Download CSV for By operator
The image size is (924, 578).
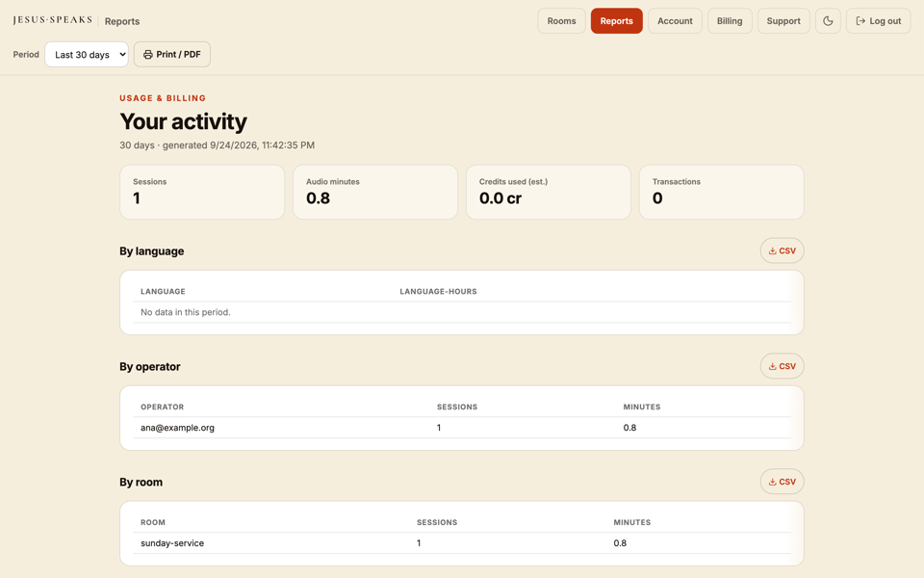click(782, 366)
